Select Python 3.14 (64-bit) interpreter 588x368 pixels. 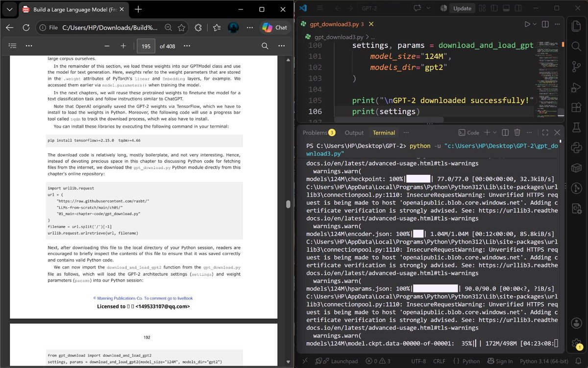[543, 361]
